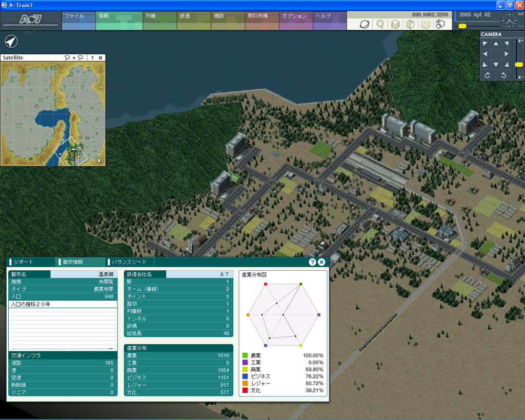The height and width of the screenshot is (420, 525).
Task: Click the vertical panels icon in toolbar
Action: 410,24
